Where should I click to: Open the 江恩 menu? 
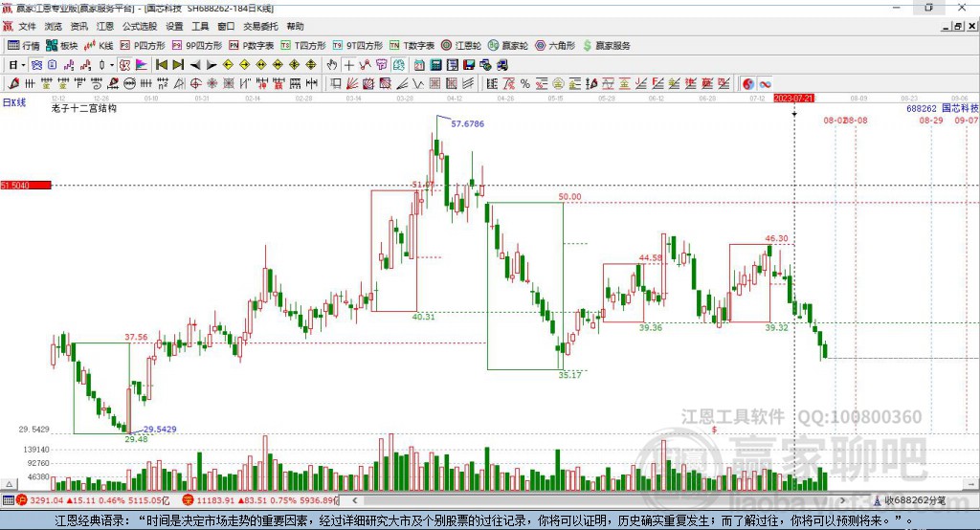point(105,26)
